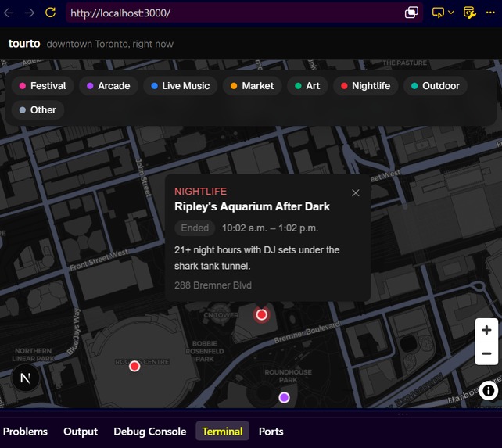The image size is (502, 448).
Task: Click the tourto logo title
Action: [x=24, y=44]
